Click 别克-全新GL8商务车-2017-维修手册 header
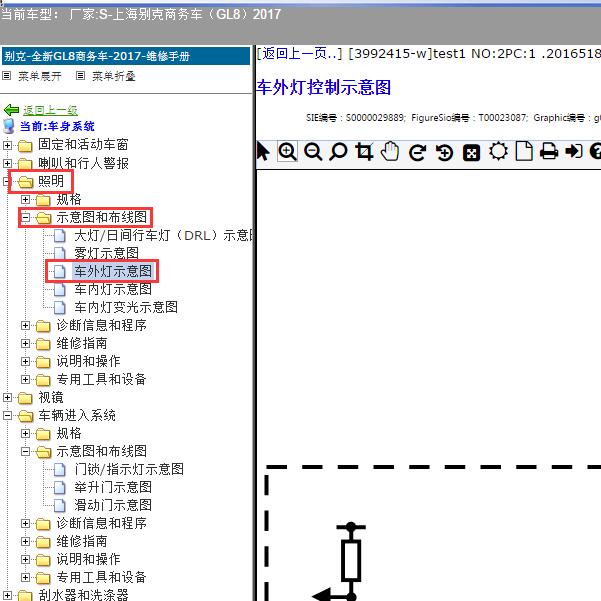The image size is (601, 601). (x=126, y=56)
